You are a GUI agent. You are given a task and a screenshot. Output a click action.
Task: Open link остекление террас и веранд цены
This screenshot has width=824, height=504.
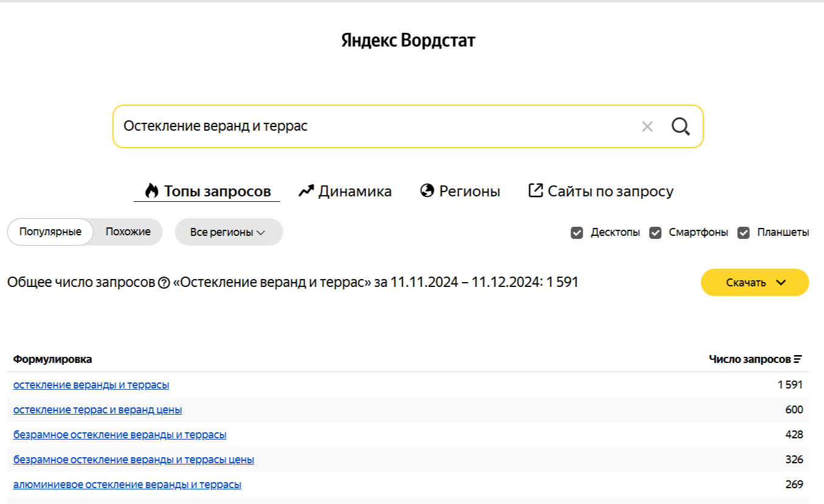(x=97, y=410)
